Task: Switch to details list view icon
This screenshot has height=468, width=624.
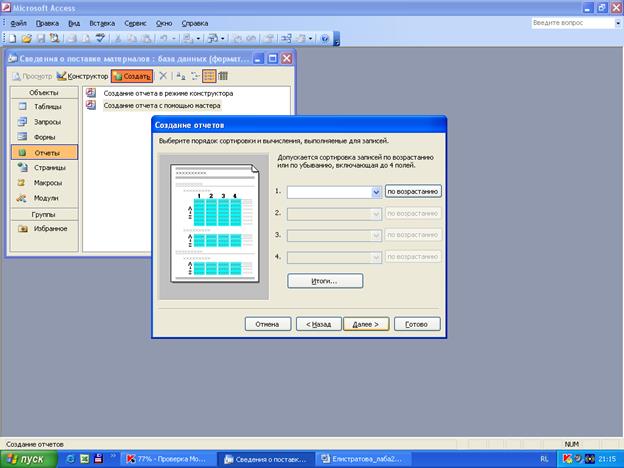Action: [223, 76]
